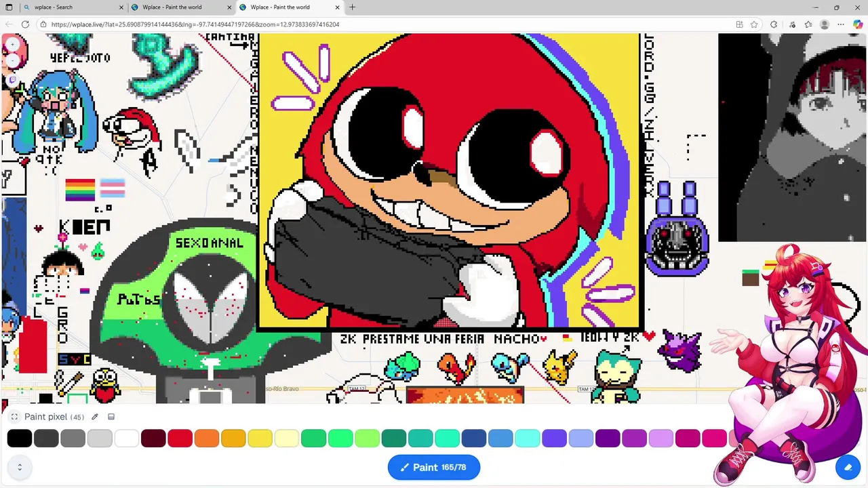Click the small square icon after the pencil icon
The image size is (868, 488).
pyautogui.click(x=111, y=417)
